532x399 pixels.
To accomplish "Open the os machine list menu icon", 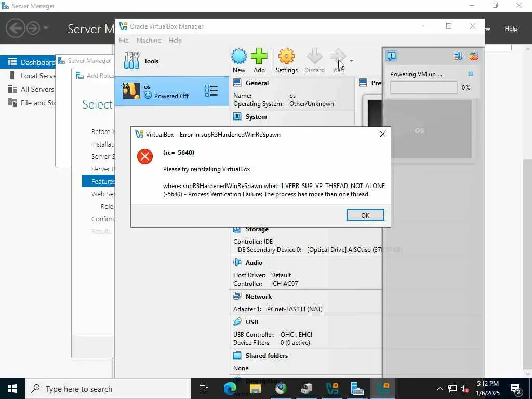I will click(211, 91).
